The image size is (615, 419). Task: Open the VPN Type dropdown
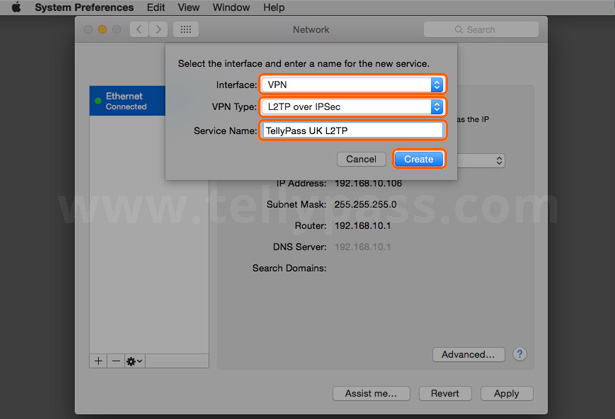(353, 107)
